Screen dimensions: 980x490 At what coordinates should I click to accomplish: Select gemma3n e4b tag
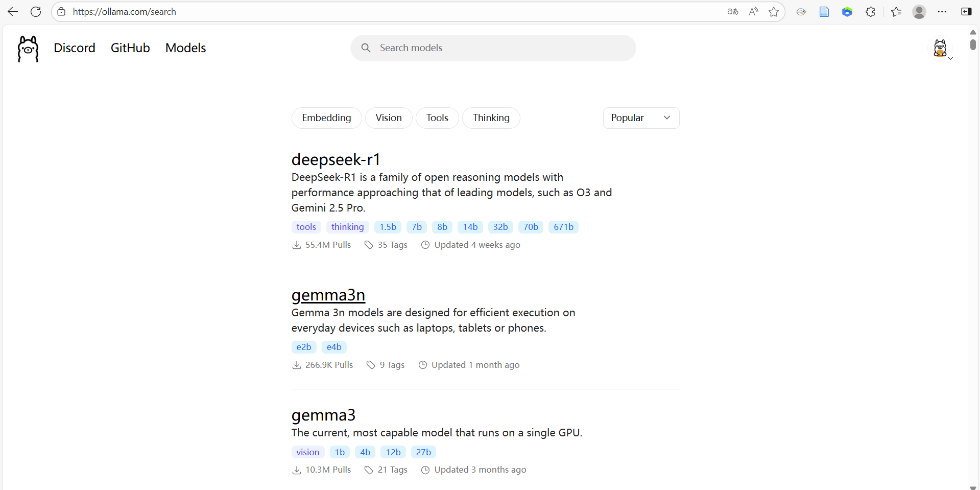(334, 347)
